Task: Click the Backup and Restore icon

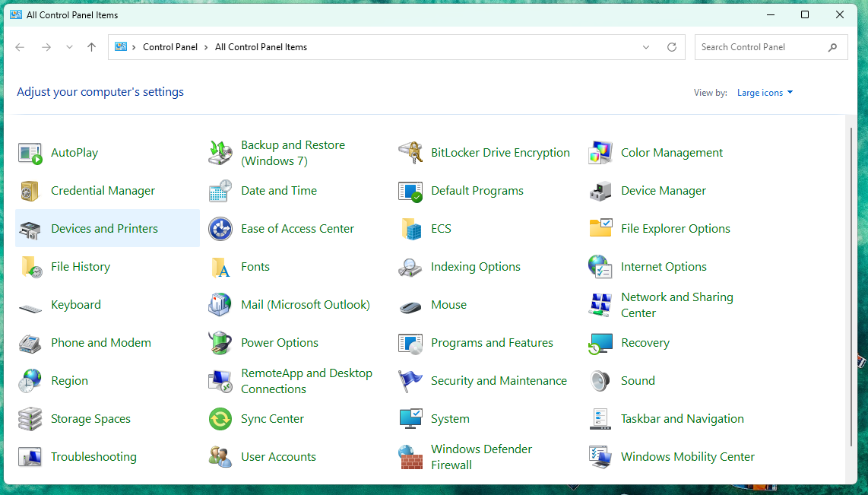Action: click(x=220, y=154)
